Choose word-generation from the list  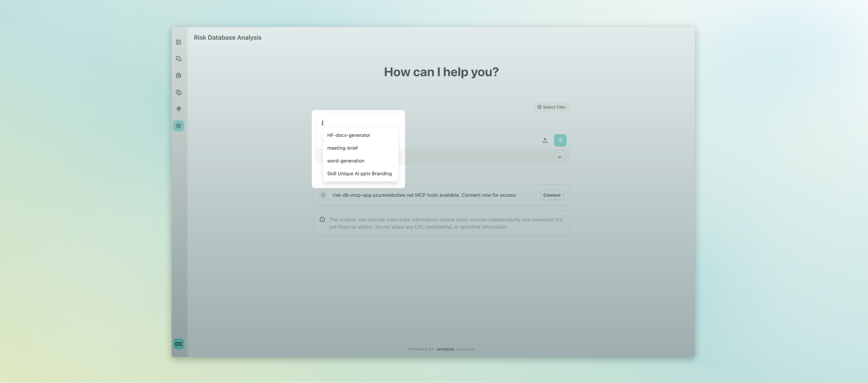pyautogui.click(x=361, y=161)
